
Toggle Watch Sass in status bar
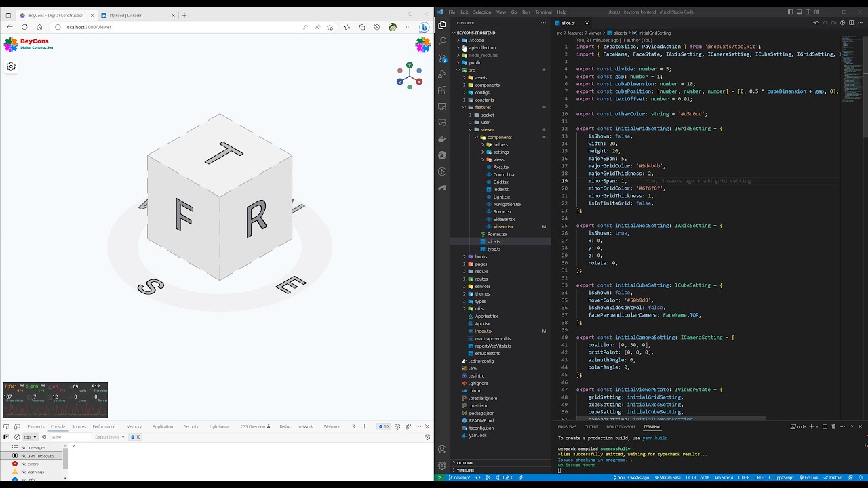[667, 477]
